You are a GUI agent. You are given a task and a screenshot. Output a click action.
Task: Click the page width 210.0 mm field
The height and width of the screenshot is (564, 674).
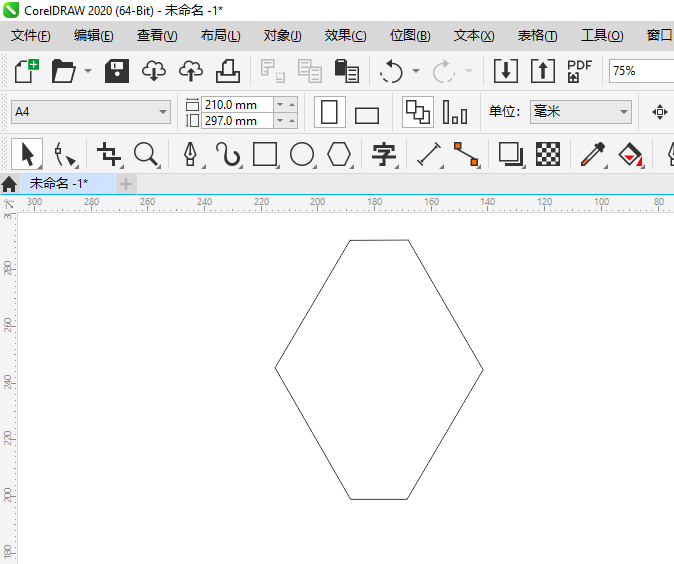(236, 104)
